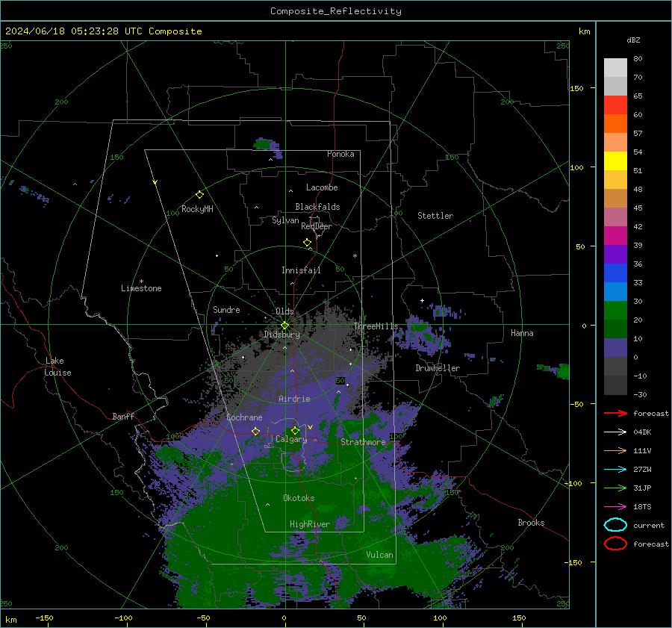Click the yellow diamond marker below RedDeer
Screen dimensions: 672x628
[x=308, y=243]
